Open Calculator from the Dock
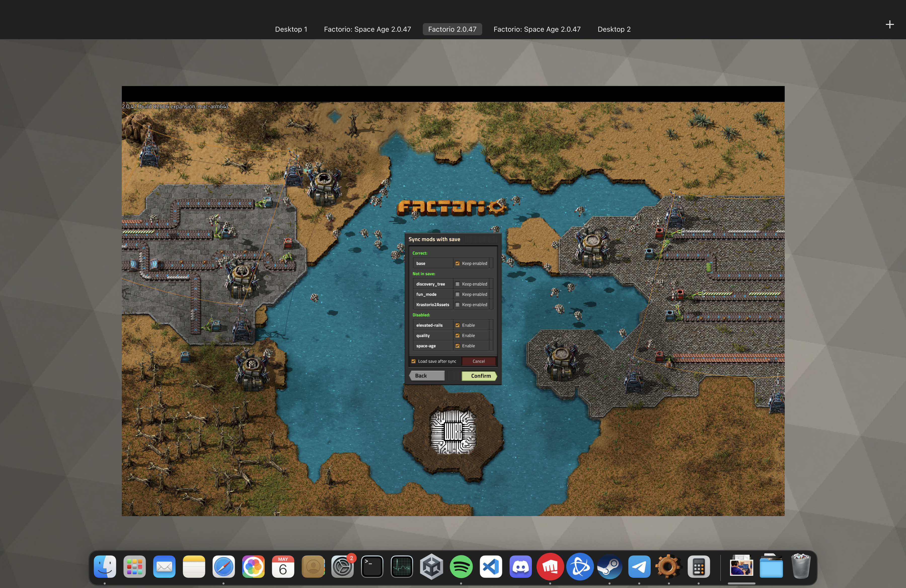 click(699, 567)
